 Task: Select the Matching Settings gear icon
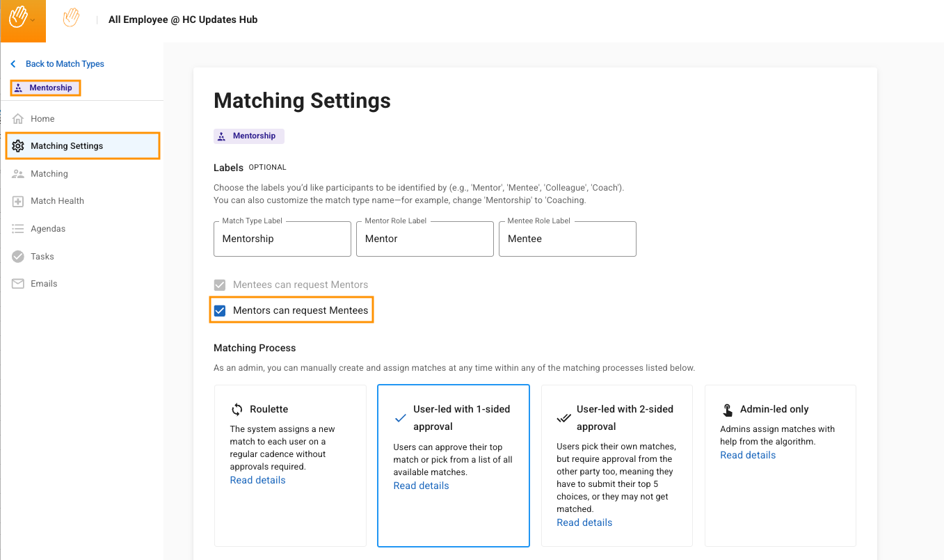(x=18, y=146)
